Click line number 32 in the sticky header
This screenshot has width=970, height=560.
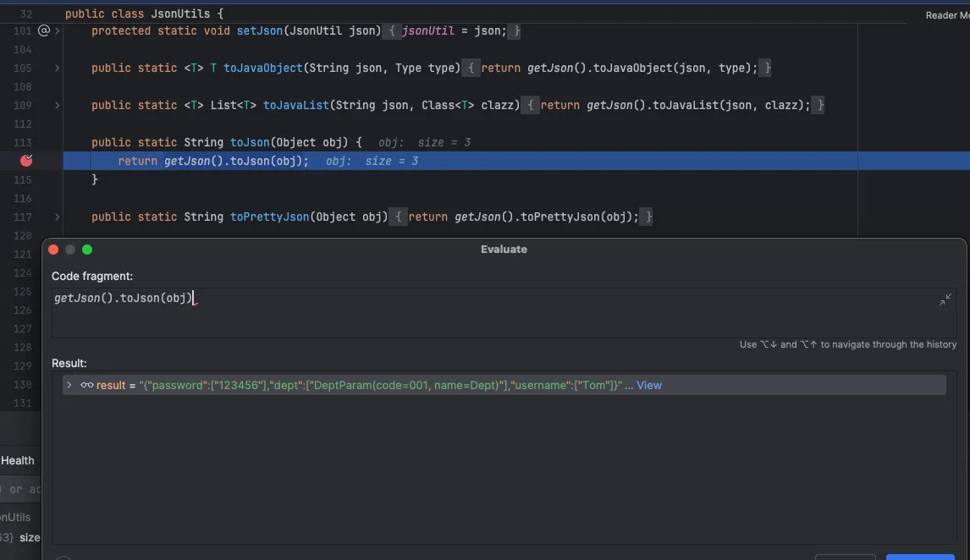click(26, 14)
